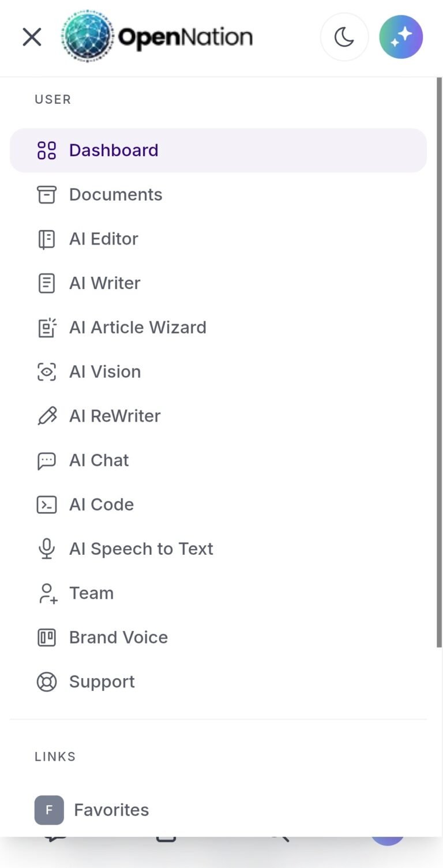
Task: Click the Favorites F badge
Action: (49, 810)
